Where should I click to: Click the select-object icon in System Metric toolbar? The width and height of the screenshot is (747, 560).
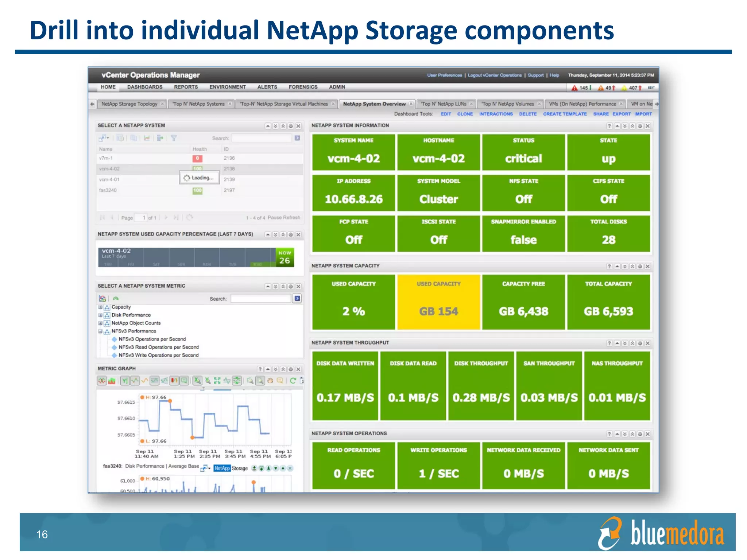pyautogui.click(x=102, y=299)
